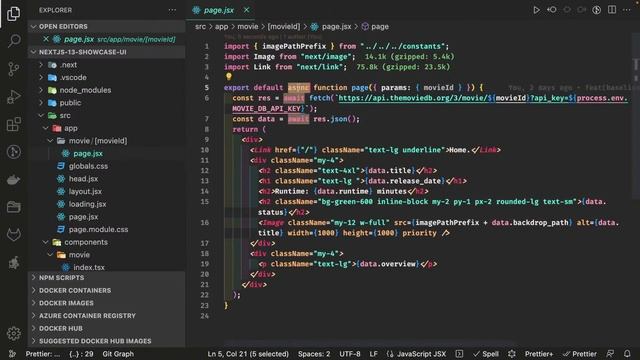Change indentation Spaces: 2
The image size is (640, 360).
point(314,354)
